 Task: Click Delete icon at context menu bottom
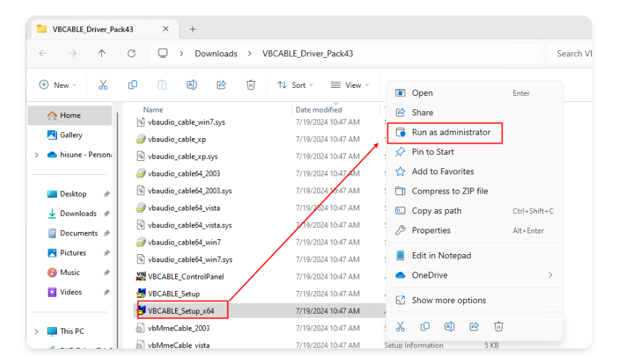point(499,326)
